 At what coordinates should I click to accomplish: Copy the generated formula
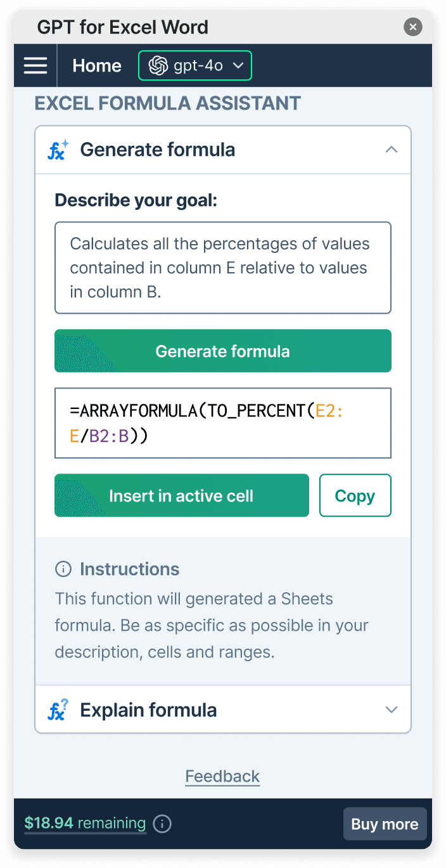click(355, 495)
